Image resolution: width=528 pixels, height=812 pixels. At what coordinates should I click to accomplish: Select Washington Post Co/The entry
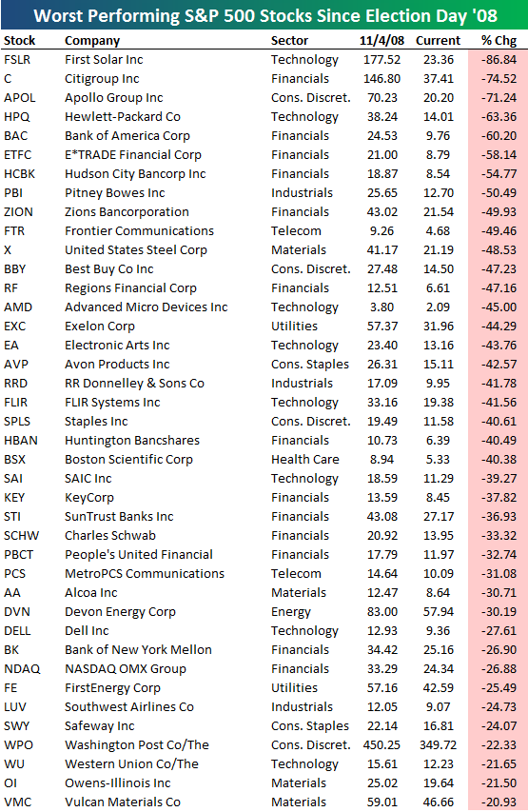137,745
